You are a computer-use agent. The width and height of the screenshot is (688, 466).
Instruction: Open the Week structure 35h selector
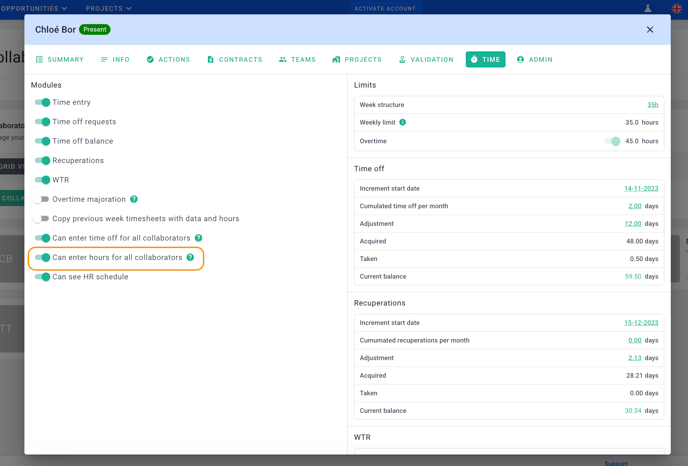[x=652, y=105]
